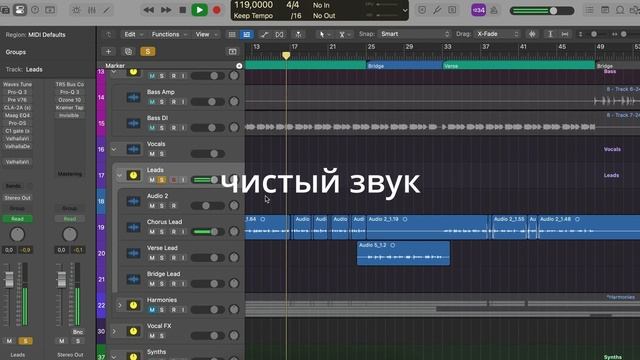Mute the Bass Amp track
The image size is (640, 360).
(152, 102)
